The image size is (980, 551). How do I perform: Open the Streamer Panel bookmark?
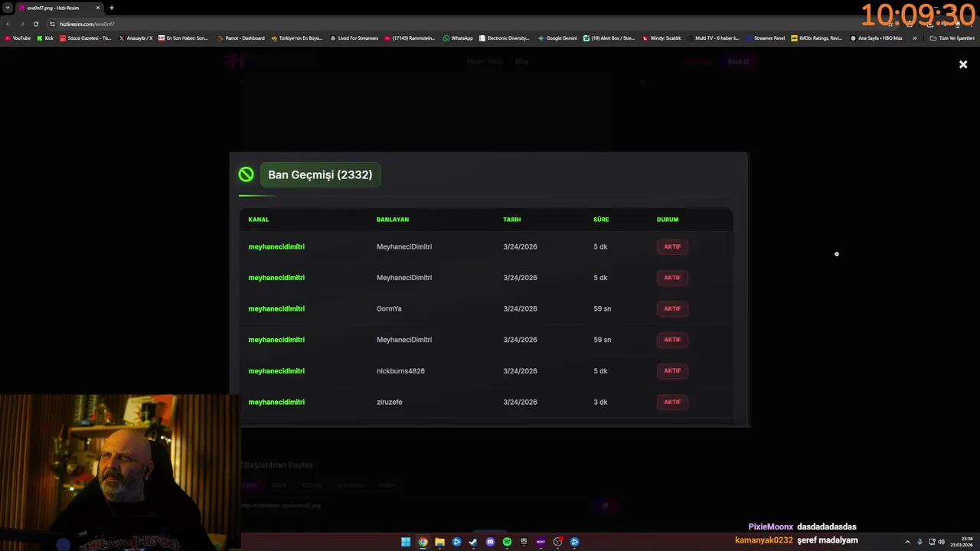[766, 37]
